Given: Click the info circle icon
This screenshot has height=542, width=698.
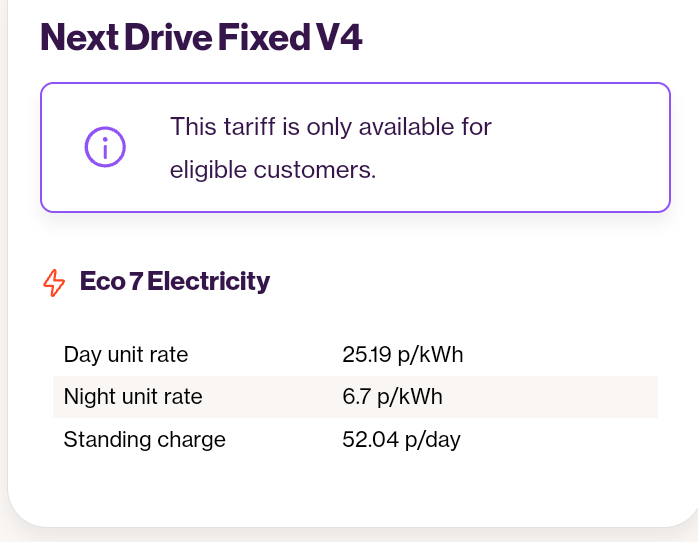Looking at the screenshot, I should [105, 147].
